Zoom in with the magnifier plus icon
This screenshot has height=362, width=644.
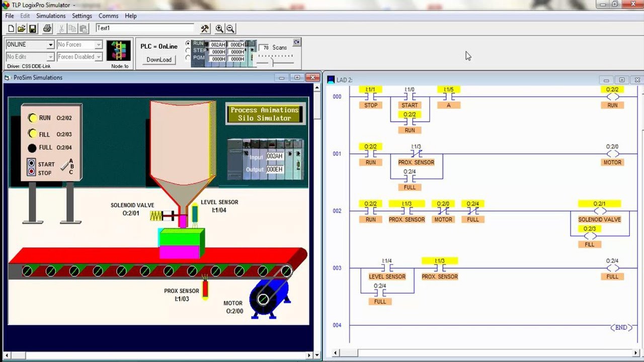click(219, 29)
